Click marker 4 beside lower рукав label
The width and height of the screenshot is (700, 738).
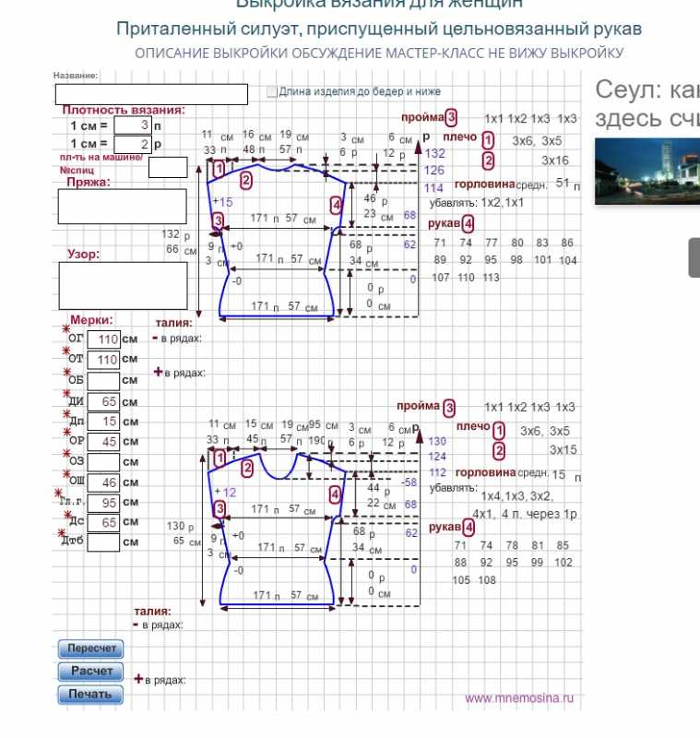pyautogui.click(x=469, y=527)
